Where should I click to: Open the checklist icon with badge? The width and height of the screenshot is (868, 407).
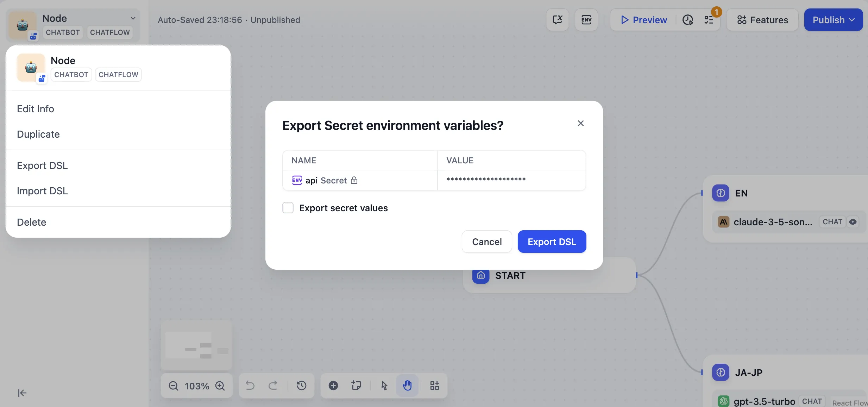(709, 20)
